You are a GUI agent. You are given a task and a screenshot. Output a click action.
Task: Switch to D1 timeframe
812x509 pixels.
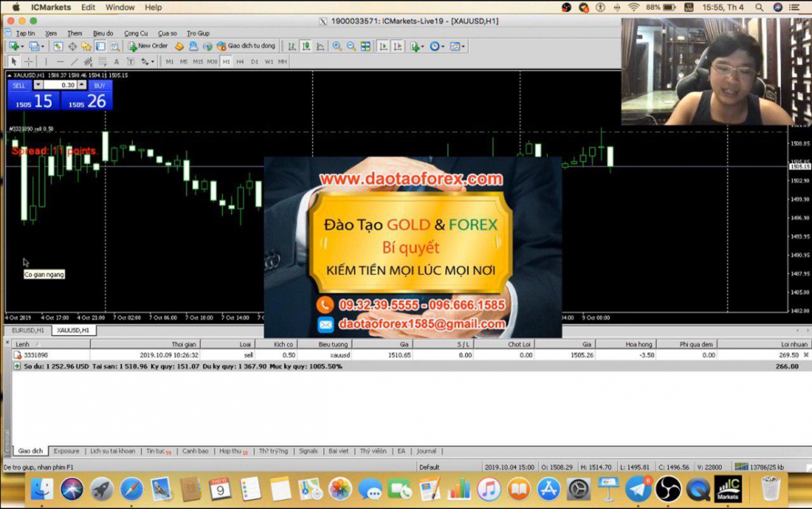pos(254,62)
